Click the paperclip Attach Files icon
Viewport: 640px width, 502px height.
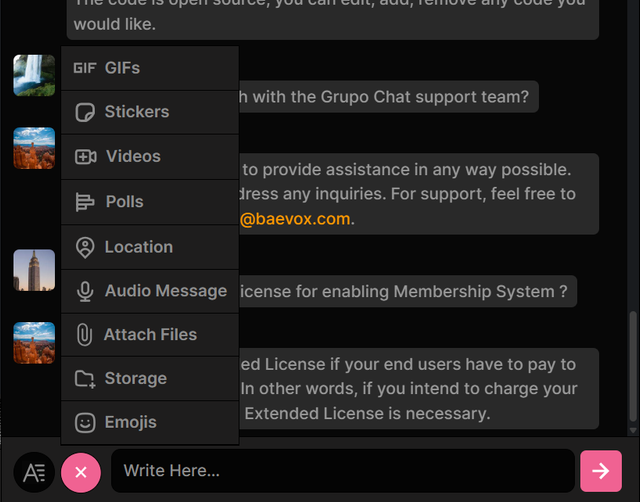pos(85,335)
